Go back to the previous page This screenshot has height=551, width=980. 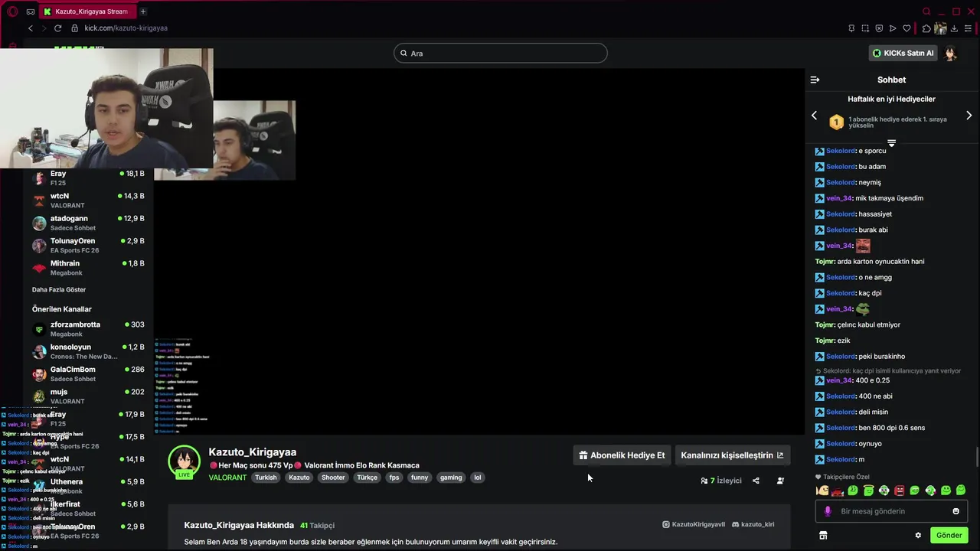31,28
